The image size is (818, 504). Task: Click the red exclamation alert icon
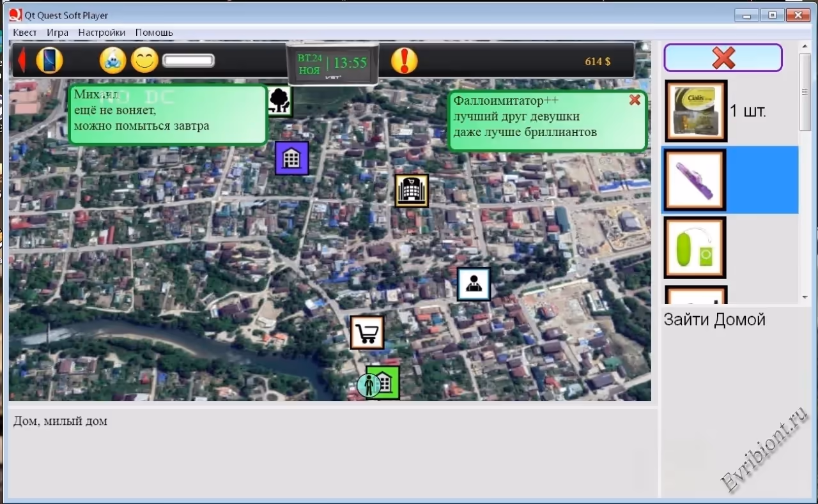(404, 61)
